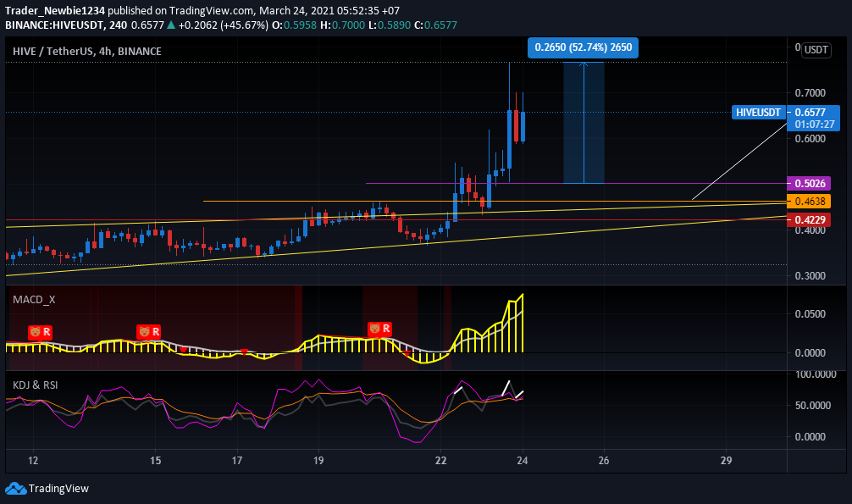
Task: Click the 0.2650 (52.74%) measurement label
Action: pyautogui.click(x=583, y=47)
